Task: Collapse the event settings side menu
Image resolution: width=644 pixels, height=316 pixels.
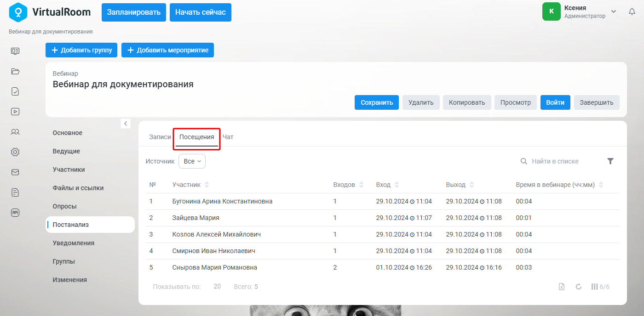Action: [x=126, y=124]
